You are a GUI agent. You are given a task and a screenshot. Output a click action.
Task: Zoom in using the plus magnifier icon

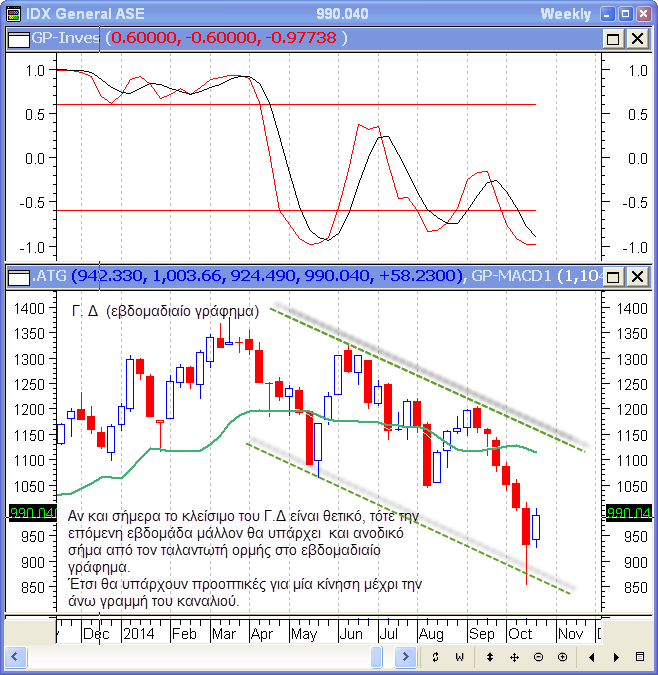point(562,657)
